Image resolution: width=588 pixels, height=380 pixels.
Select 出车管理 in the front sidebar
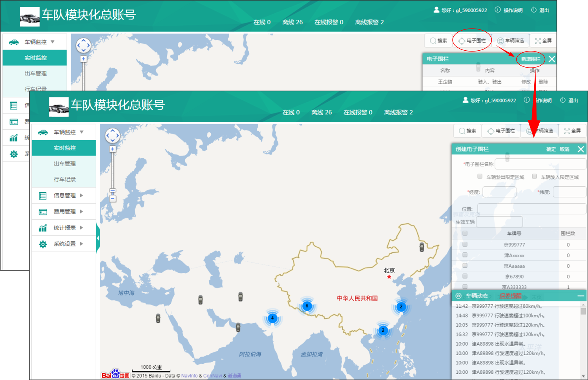tap(64, 163)
